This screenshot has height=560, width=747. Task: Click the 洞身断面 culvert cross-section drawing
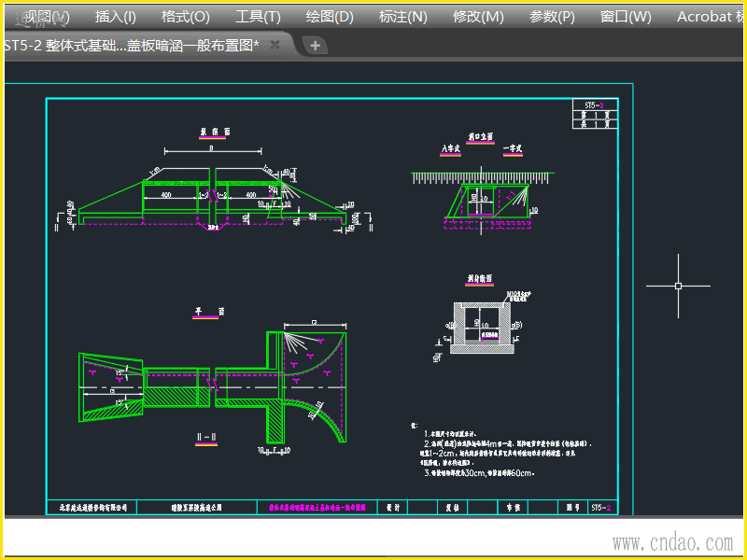(x=477, y=327)
